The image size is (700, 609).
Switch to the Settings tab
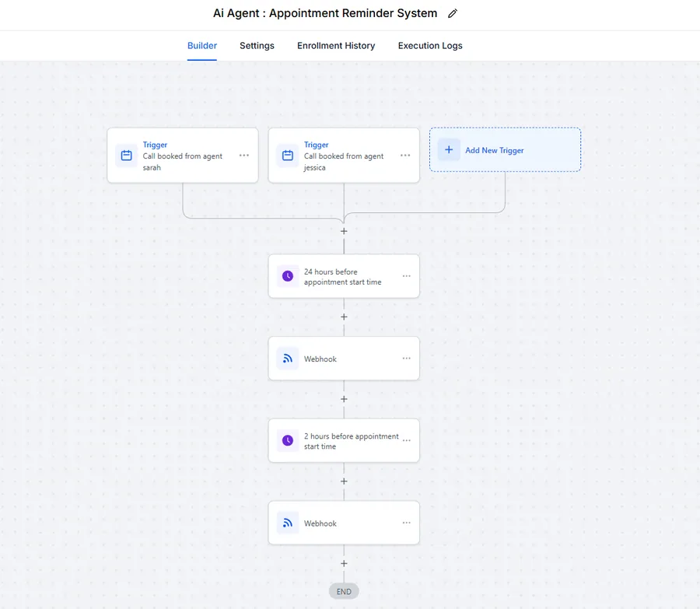click(257, 46)
